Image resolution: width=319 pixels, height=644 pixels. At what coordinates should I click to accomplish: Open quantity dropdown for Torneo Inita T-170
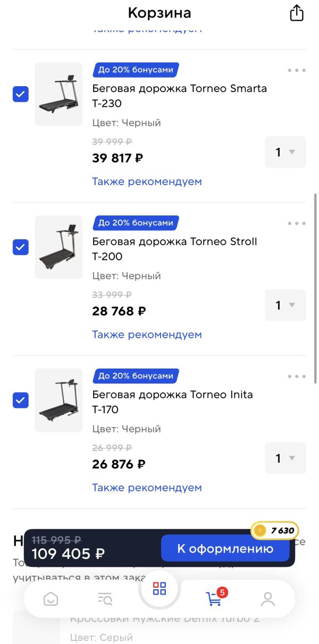(x=285, y=458)
